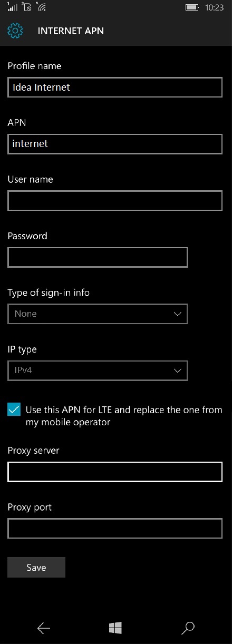Save the APN settings
This screenshot has width=232, height=644.
[36, 567]
